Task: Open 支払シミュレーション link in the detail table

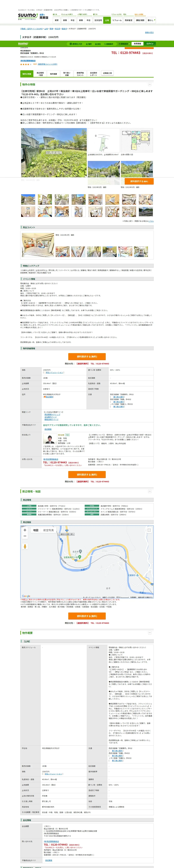Action: click(x=54, y=372)
